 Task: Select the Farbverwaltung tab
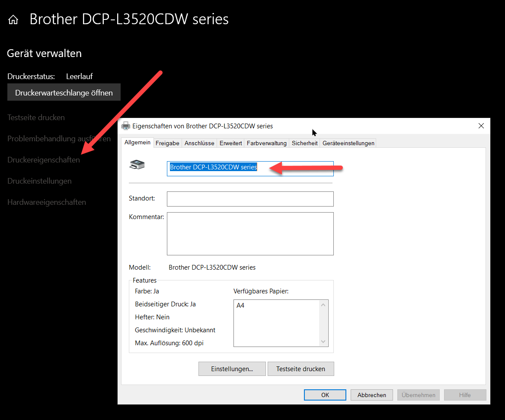[267, 143]
